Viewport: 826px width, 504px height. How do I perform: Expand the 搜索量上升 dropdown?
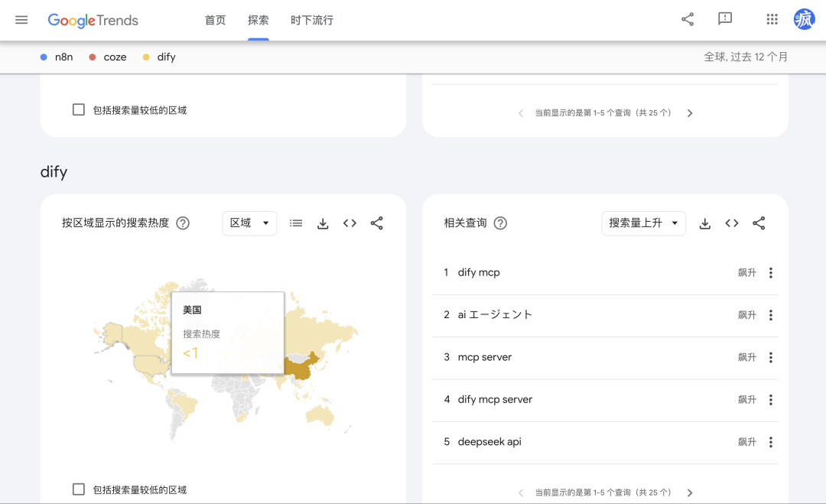643,223
